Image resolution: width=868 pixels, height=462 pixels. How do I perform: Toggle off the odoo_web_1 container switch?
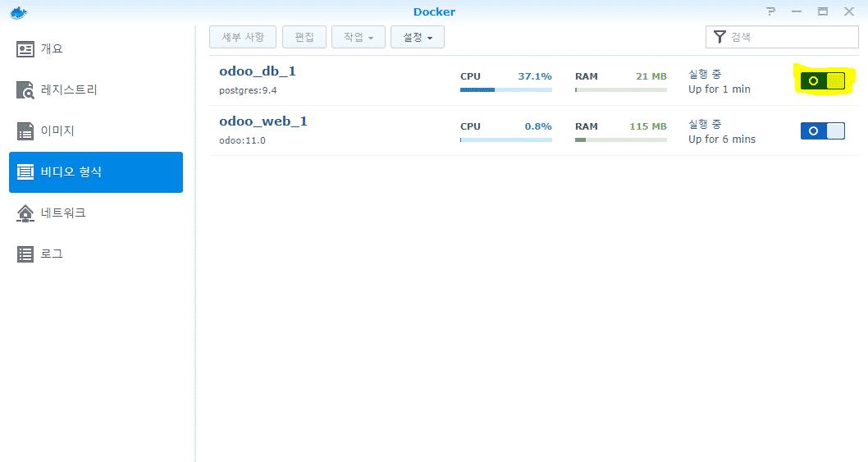point(822,130)
